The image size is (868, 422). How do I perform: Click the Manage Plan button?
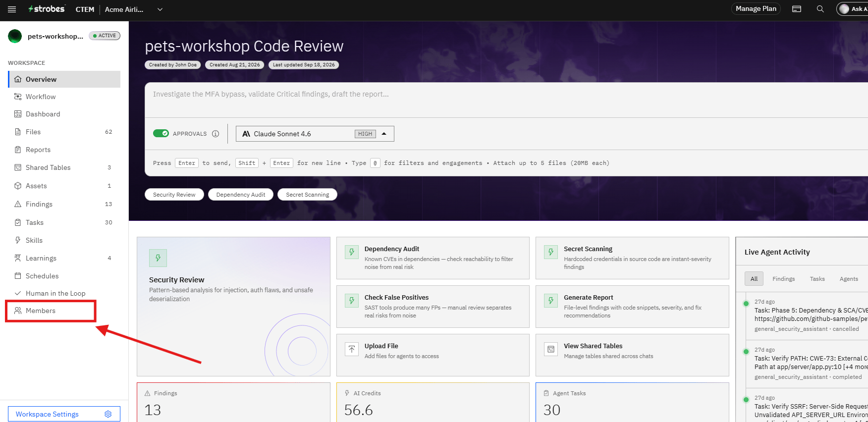(756, 9)
